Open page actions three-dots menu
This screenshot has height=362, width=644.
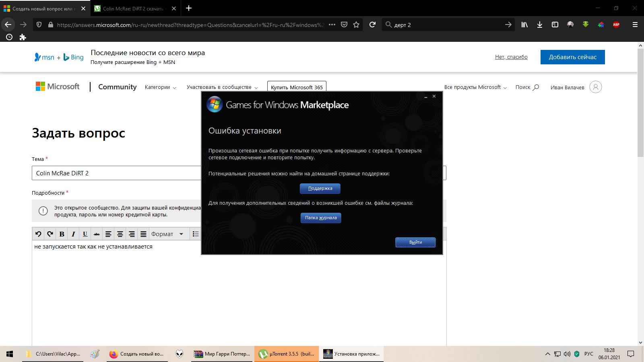(x=332, y=25)
